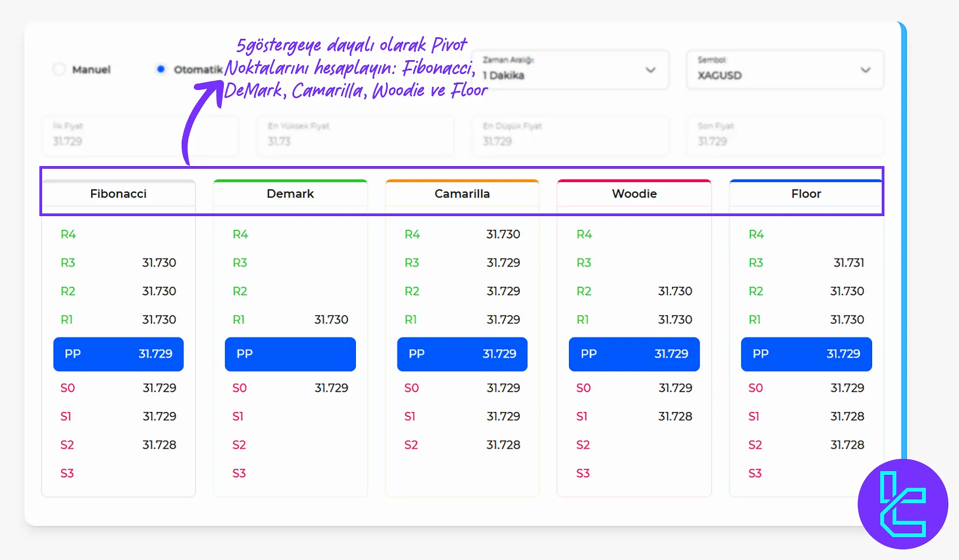
Task: Click the PP button in the Fibonacci column
Action: coord(118,354)
